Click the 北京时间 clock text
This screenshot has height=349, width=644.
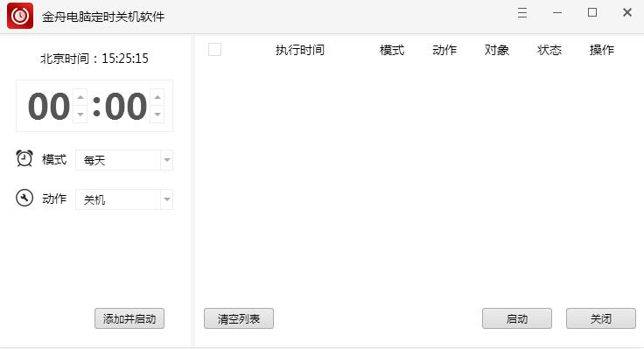point(94,59)
